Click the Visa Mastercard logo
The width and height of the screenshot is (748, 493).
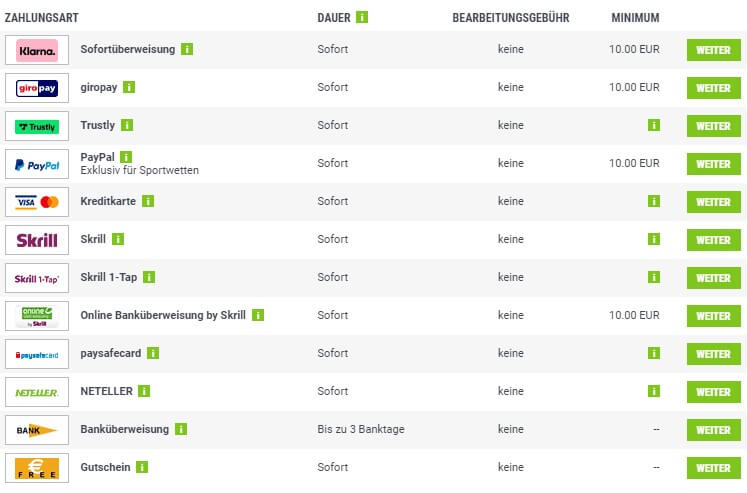pyautogui.click(x=37, y=202)
